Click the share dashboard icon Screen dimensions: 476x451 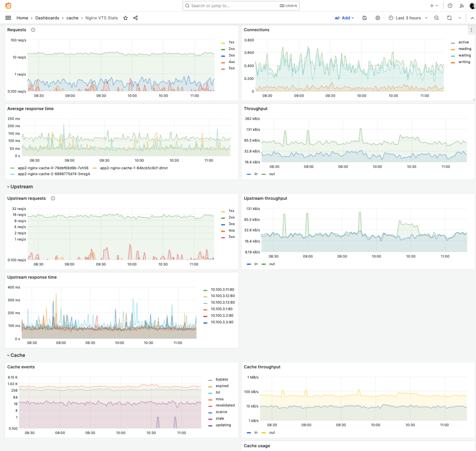point(135,18)
